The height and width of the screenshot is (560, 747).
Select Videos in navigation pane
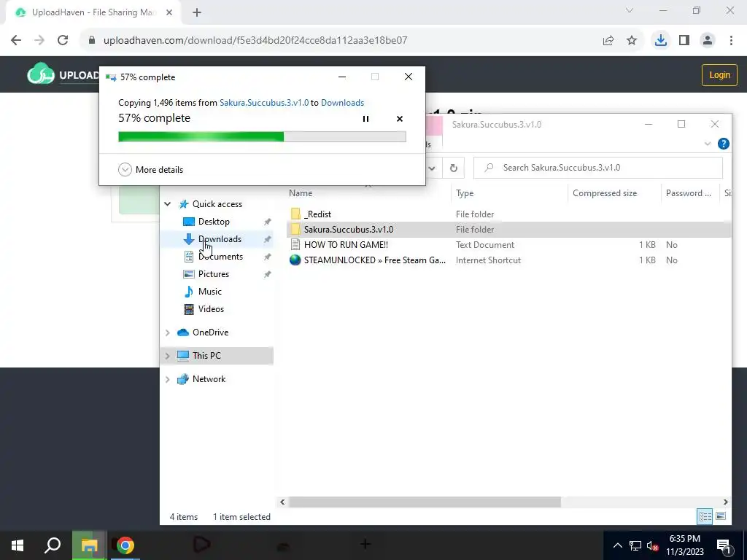pyautogui.click(x=211, y=309)
